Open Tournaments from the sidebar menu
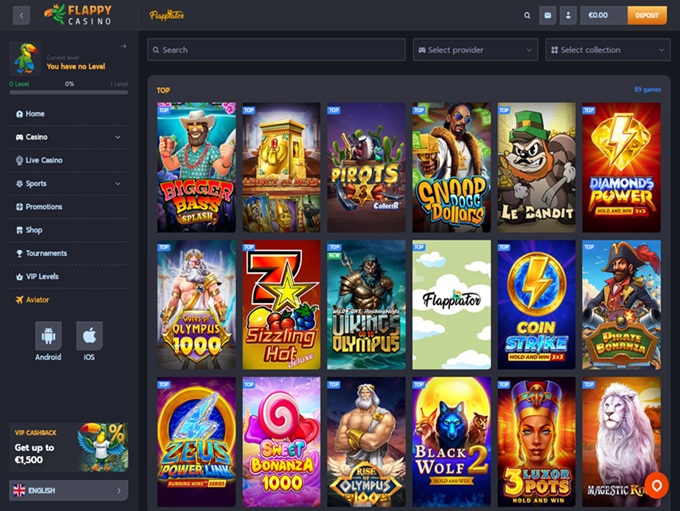 (x=46, y=253)
